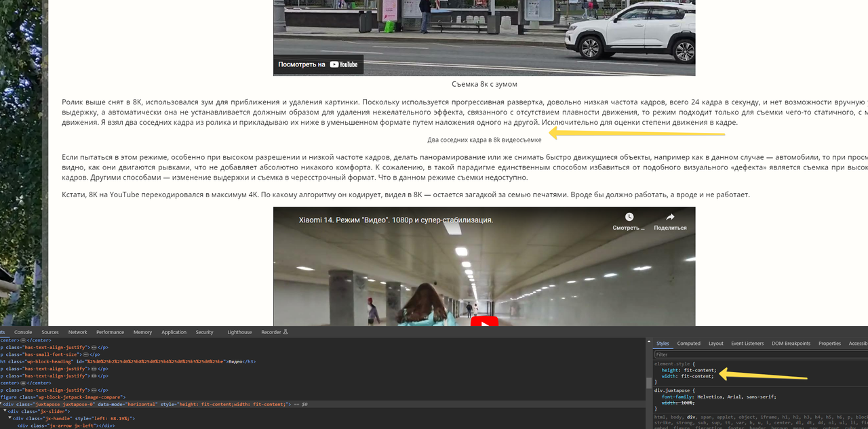Viewport: 868px width, 429px height.
Task: Select the Styles sidebar tab
Action: coord(663,344)
